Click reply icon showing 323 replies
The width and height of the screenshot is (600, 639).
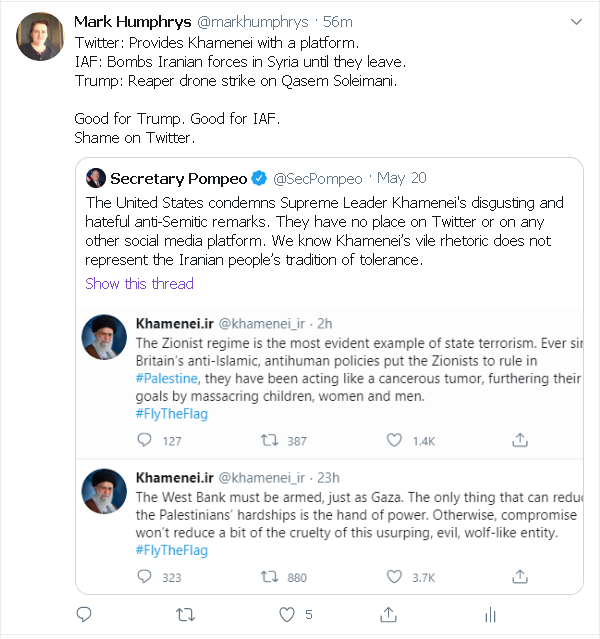[144, 577]
